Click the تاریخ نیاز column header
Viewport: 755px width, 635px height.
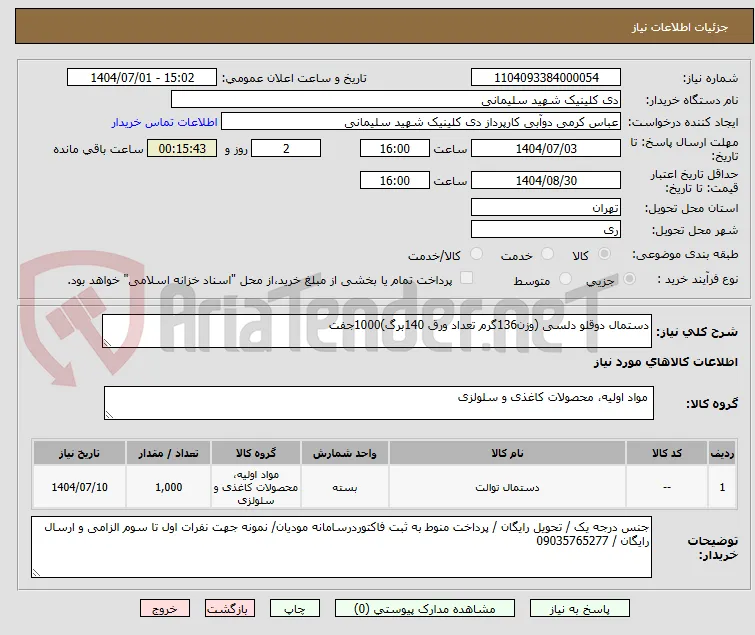click(x=79, y=453)
